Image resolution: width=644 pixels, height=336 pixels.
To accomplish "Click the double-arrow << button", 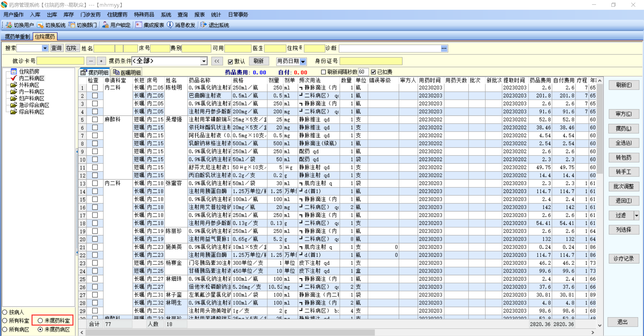I will tap(217, 61).
